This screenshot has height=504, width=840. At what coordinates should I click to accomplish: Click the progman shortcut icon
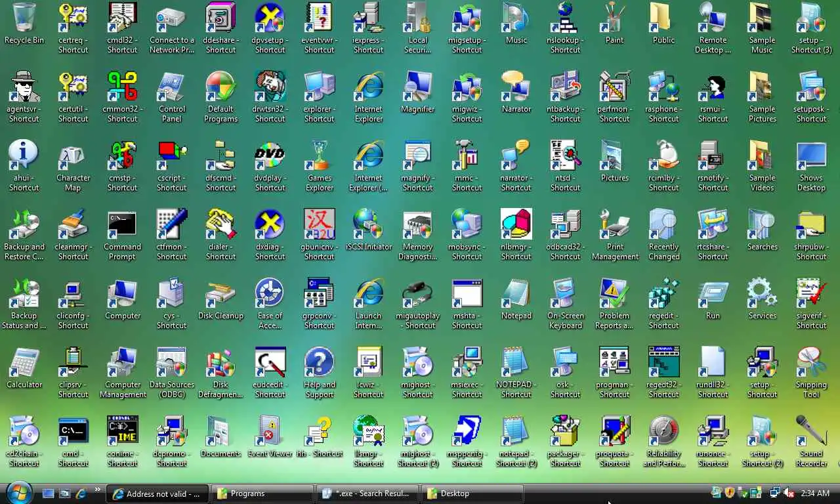coord(615,362)
